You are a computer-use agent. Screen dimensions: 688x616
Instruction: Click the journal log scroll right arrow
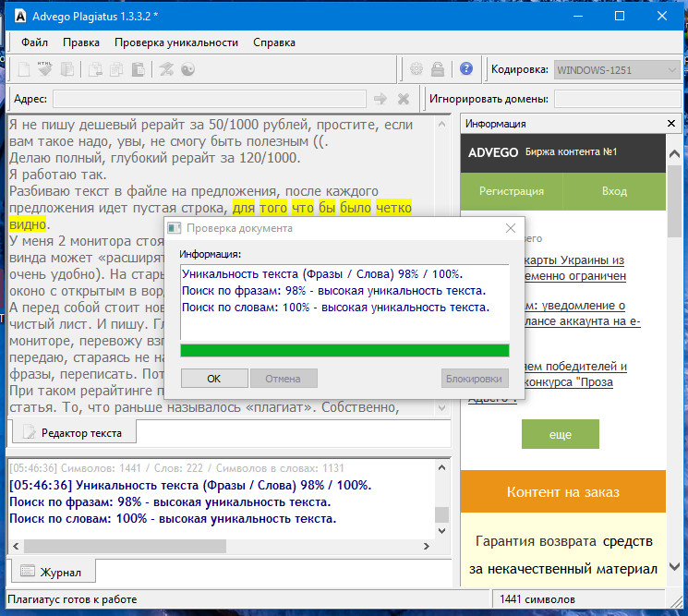427,546
